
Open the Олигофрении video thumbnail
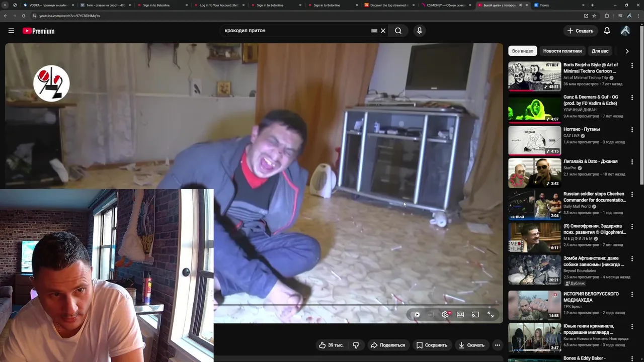point(534,237)
